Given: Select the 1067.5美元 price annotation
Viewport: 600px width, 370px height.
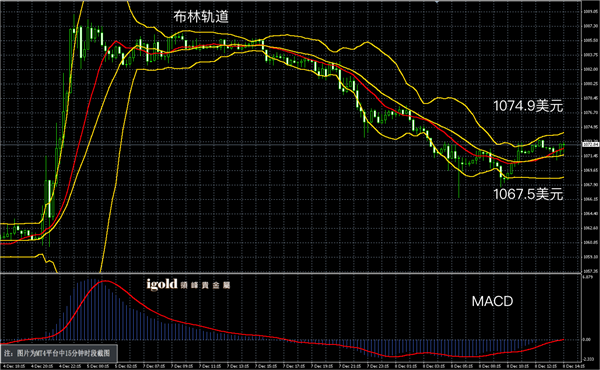Looking at the screenshot, I should click(528, 194).
